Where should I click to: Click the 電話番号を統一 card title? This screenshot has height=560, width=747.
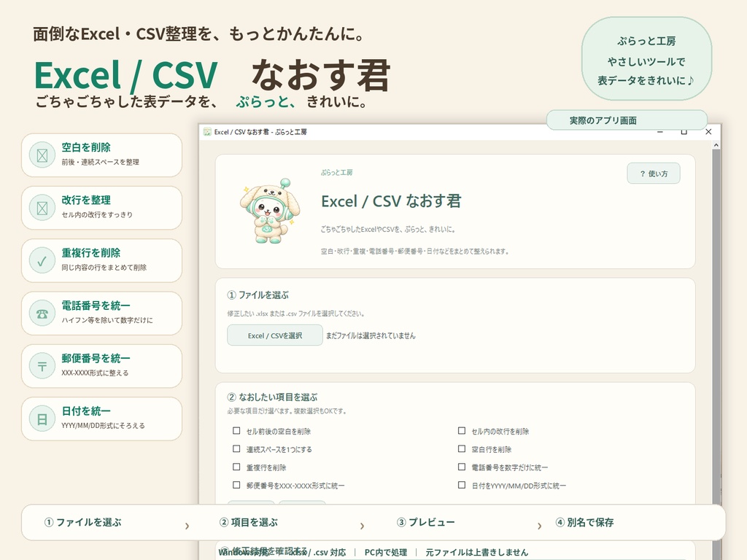click(96, 306)
